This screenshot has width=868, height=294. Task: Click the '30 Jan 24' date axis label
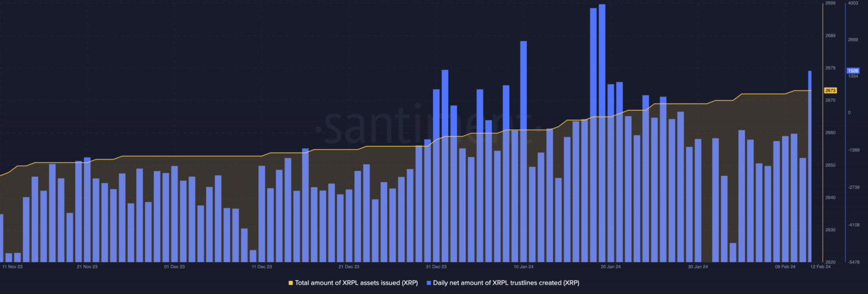(698, 266)
